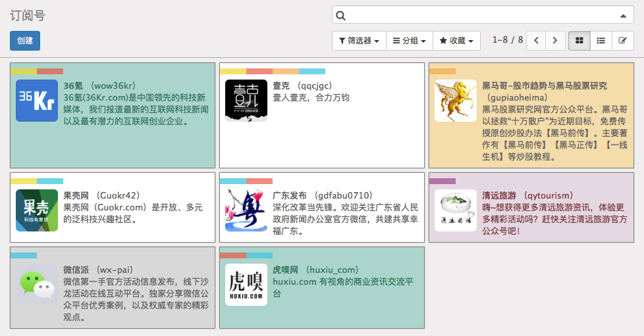Click red tag on 壹克 card
The height and width of the screenshot is (336, 644).
(x=259, y=72)
